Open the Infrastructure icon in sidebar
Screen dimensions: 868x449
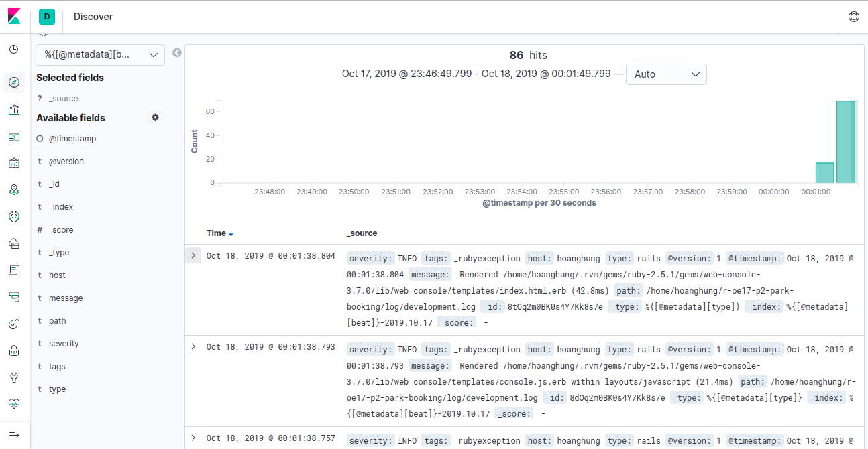14,243
